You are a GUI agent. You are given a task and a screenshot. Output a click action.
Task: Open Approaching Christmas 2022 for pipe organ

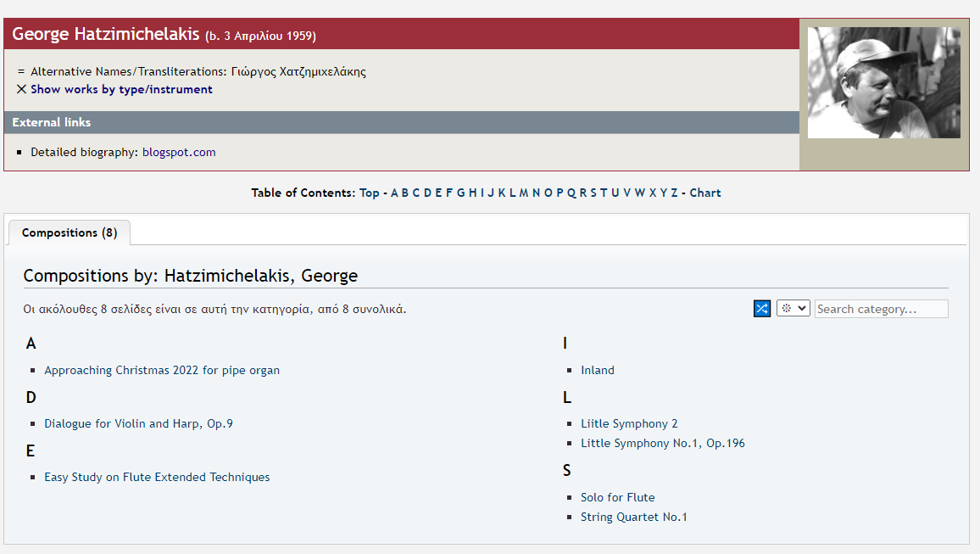(x=162, y=370)
